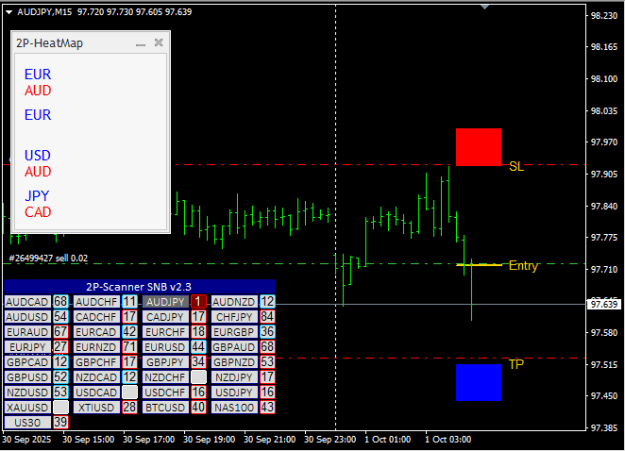The height and width of the screenshot is (451, 625).
Task: Pick USDCHF in scanner
Action: [165, 392]
